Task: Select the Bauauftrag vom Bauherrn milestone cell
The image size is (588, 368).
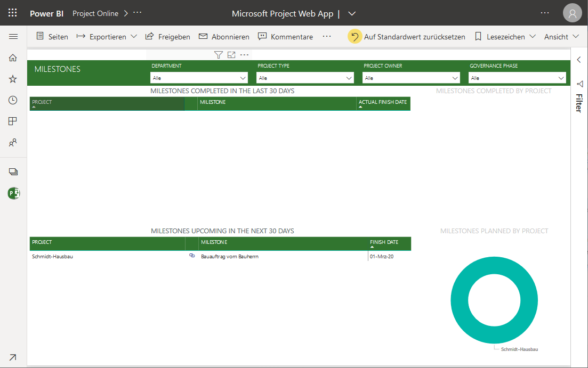Action: coord(230,256)
